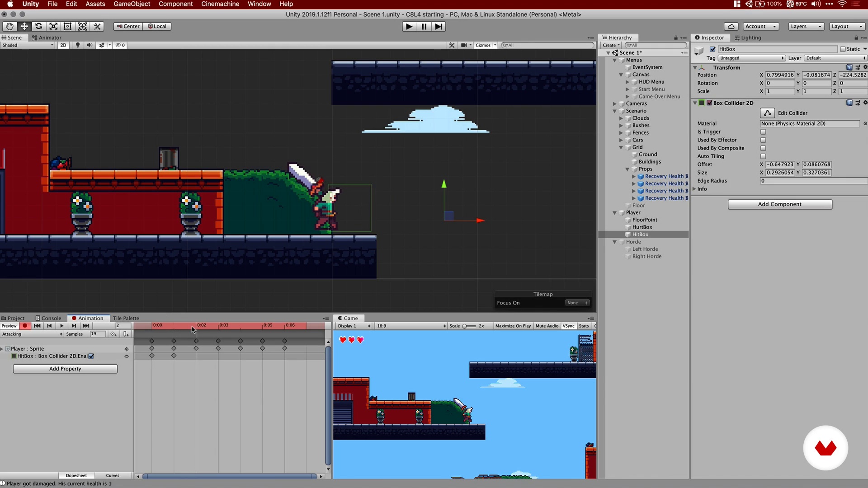This screenshot has width=868, height=488.
Task: Select the combined Transform tool
Action: 82,26
